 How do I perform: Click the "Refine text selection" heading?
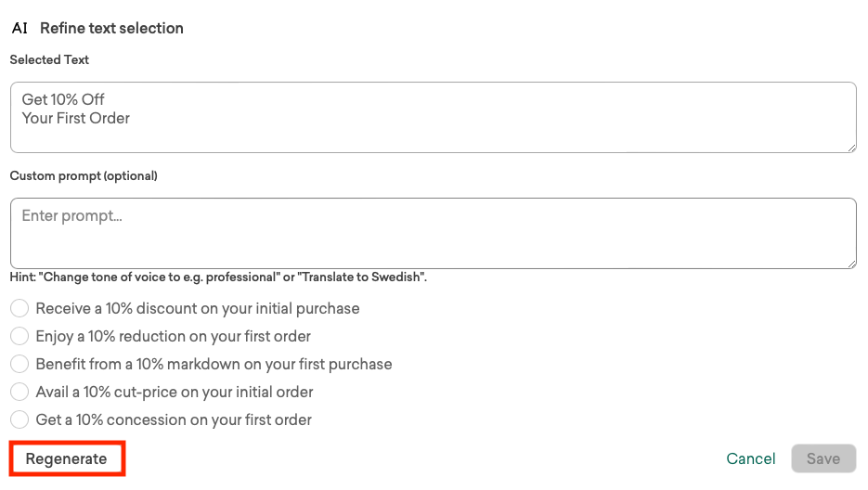(x=111, y=28)
